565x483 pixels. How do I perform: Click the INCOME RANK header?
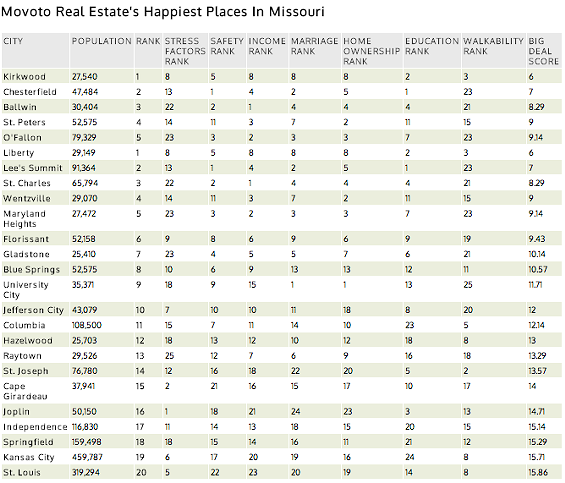pos(267,46)
